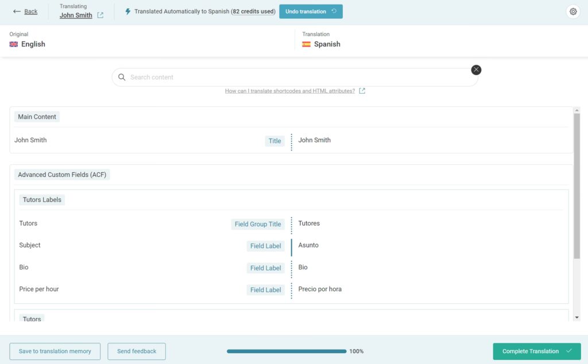
Task: Click the magnifier search icon
Action: [x=122, y=78]
